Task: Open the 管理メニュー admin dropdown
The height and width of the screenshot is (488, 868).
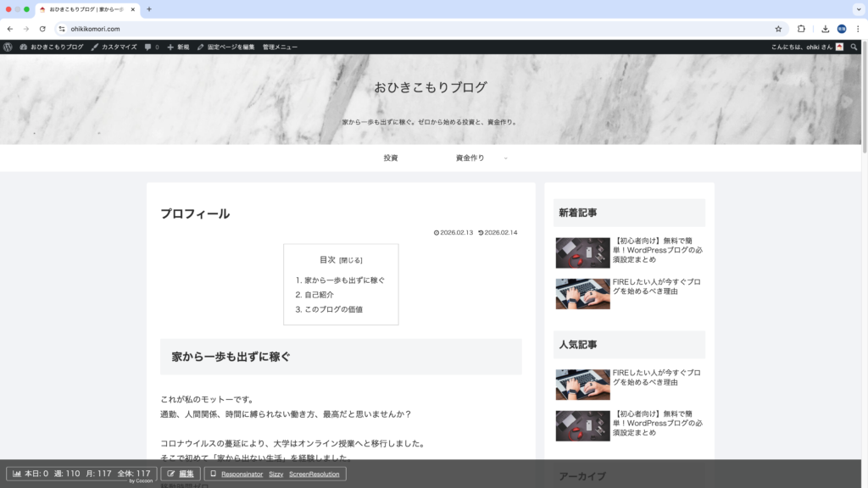Action: [280, 47]
